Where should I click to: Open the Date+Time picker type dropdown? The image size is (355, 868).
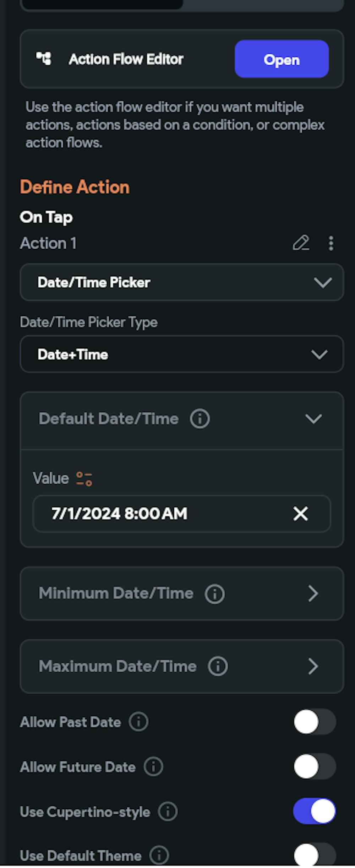[181, 354]
